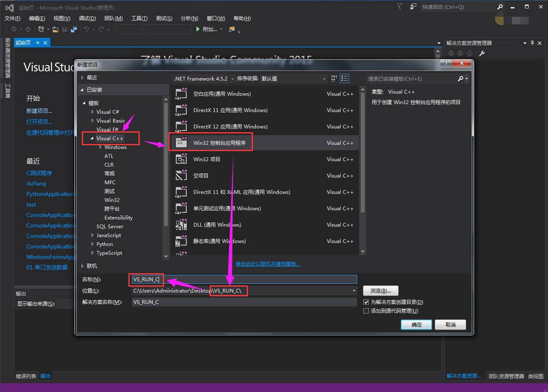The height and width of the screenshot is (392, 548).
Task: Expand the recent section in dialog
Action: (83, 77)
